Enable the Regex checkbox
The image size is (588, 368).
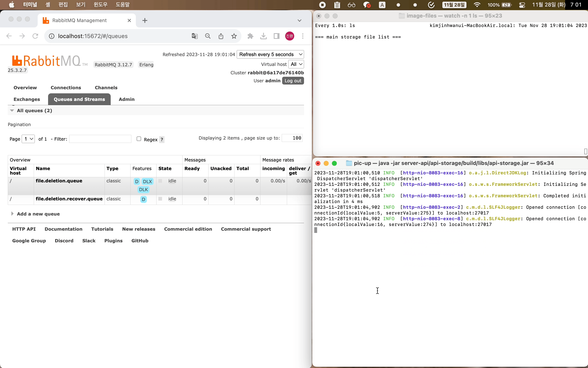click(x=139, y=139)
